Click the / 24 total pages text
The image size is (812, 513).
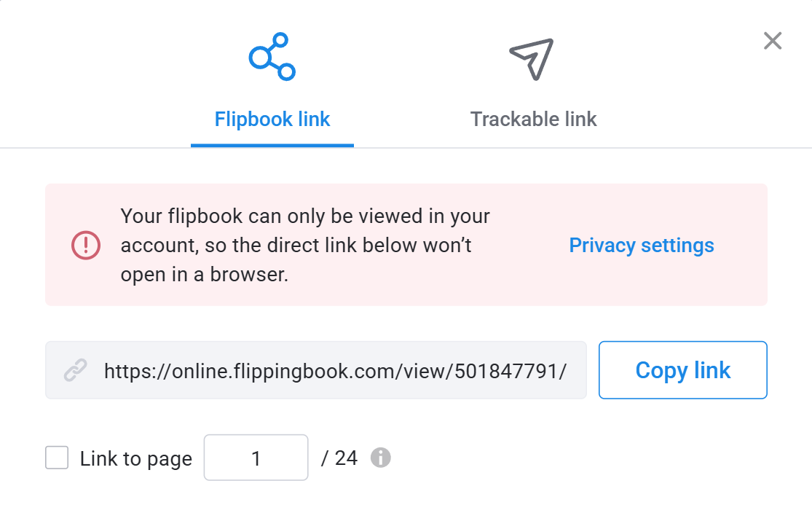(x=339, y=458)
